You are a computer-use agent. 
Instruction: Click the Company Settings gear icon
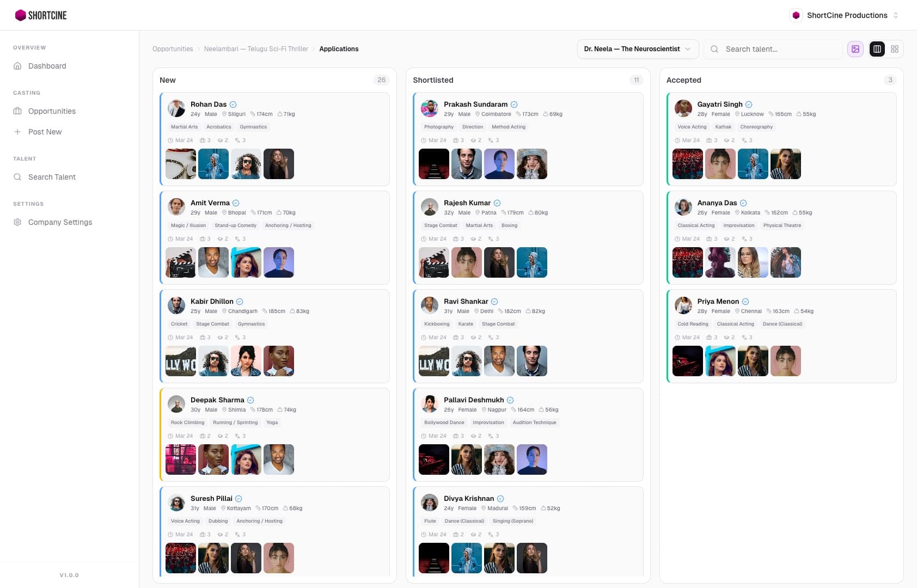17,222
